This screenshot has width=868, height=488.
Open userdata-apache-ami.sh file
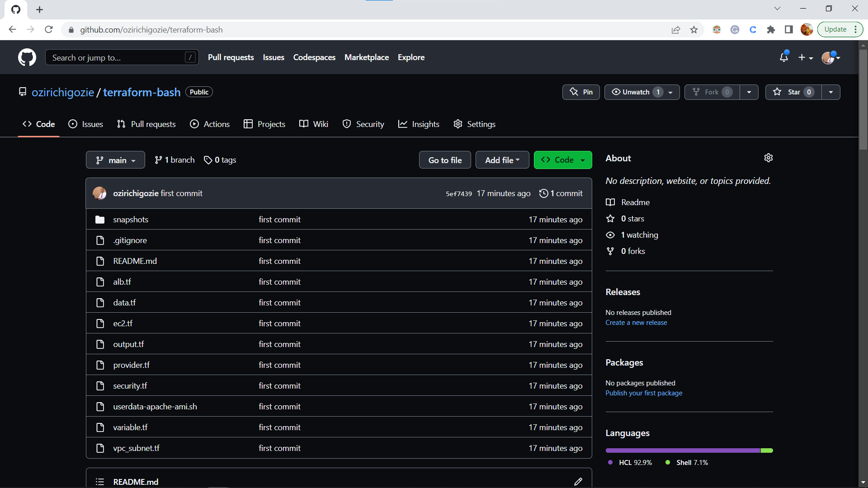[155, 407]
